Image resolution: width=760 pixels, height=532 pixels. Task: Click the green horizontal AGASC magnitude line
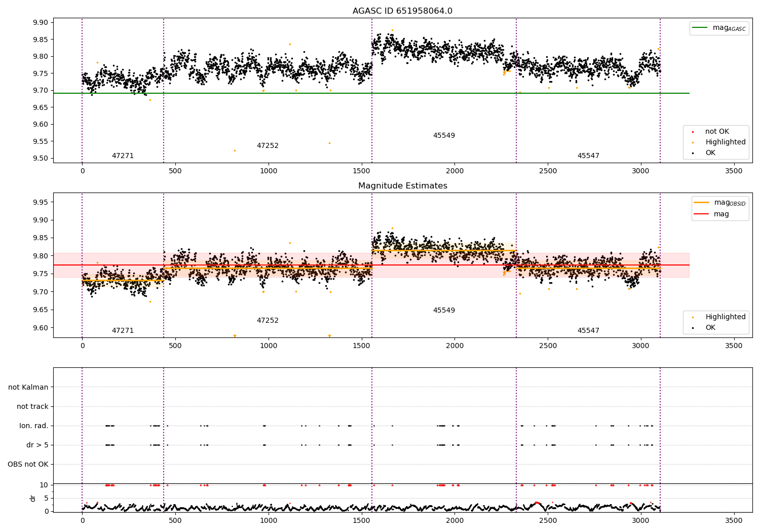click(371, 93)
